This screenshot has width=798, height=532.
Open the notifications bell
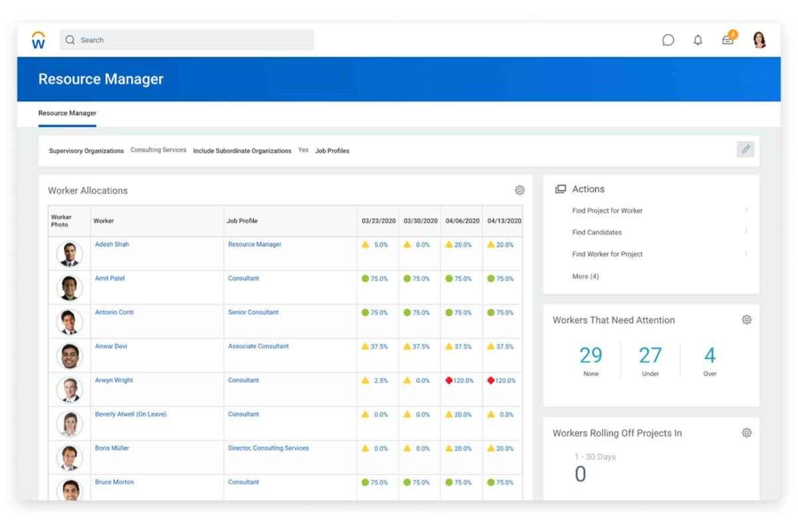698,40
